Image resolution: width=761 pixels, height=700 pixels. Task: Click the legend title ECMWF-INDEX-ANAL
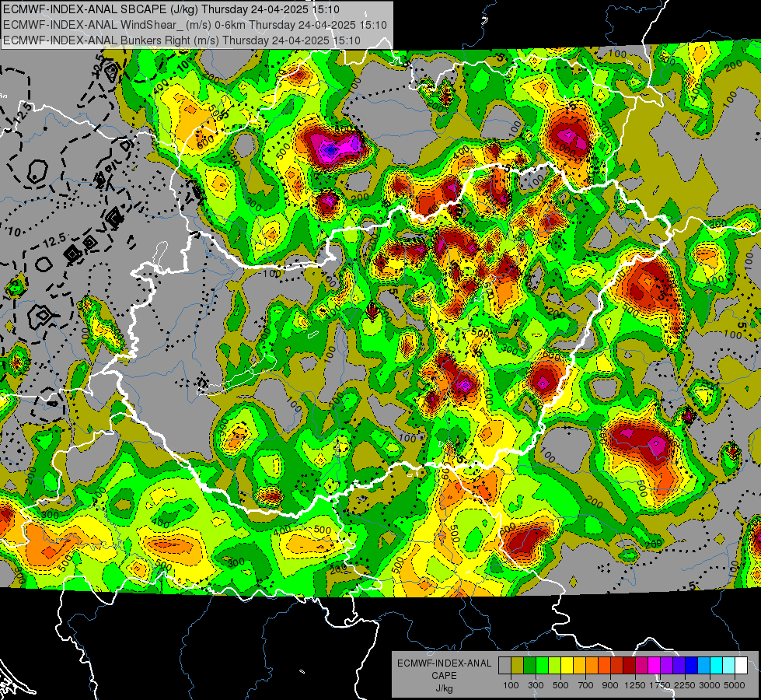coord(444,663)
